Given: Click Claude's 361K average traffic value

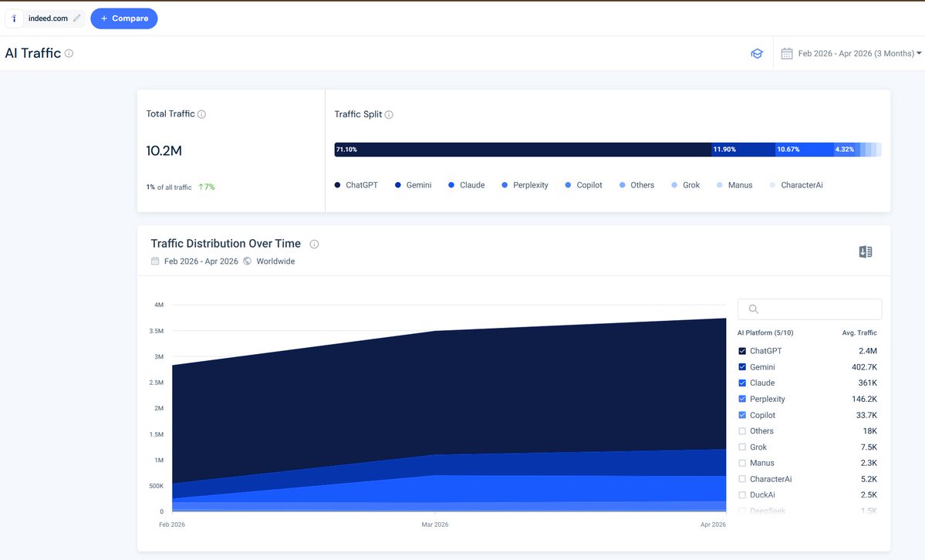Looking at the screenshot, I should [868, 383].
